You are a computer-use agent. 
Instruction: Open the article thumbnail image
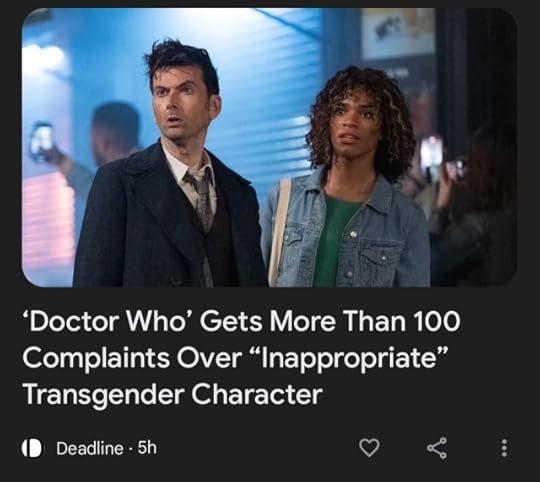pos(269,147)
